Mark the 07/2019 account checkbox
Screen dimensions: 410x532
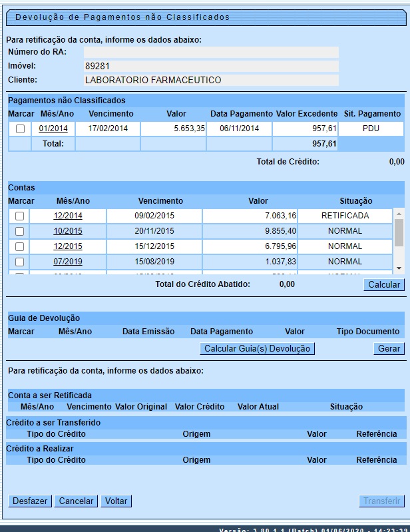19,262
